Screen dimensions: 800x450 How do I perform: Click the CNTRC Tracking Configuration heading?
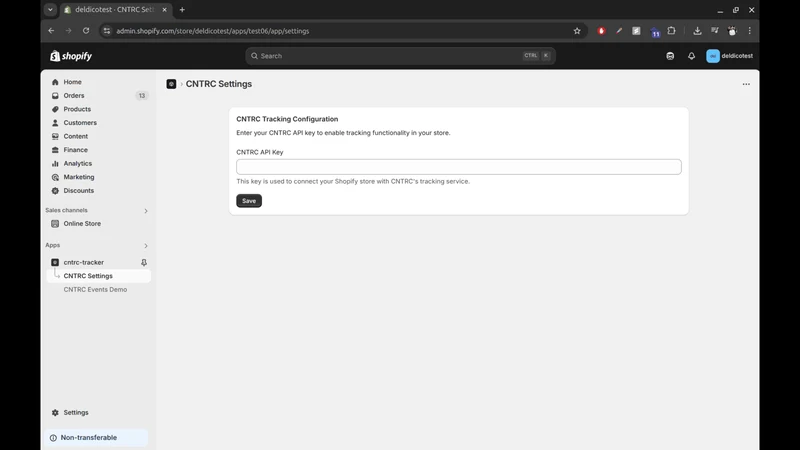[287, 119]
